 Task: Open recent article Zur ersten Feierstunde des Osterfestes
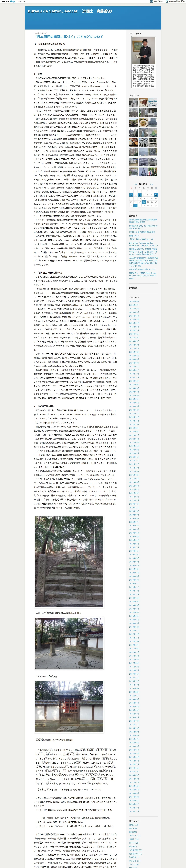pyautogui.click(x=143, y=244)
